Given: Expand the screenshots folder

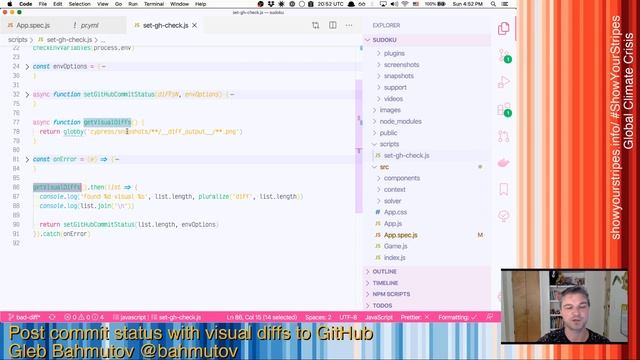Looking at the screenshot, I should pos(401,65).
